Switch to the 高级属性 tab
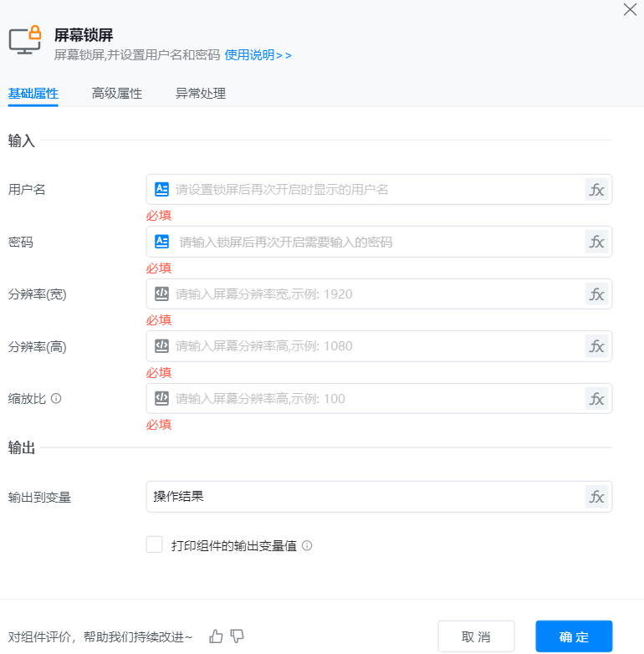Image resolution: width=644 pixels, height=654 pixels. coord(117,94)
